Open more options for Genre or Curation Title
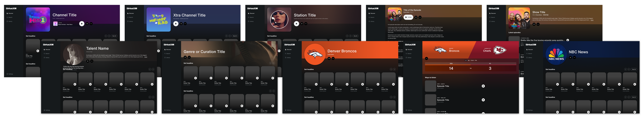Viewport: 644px width, 119px height. click(189, 57)
